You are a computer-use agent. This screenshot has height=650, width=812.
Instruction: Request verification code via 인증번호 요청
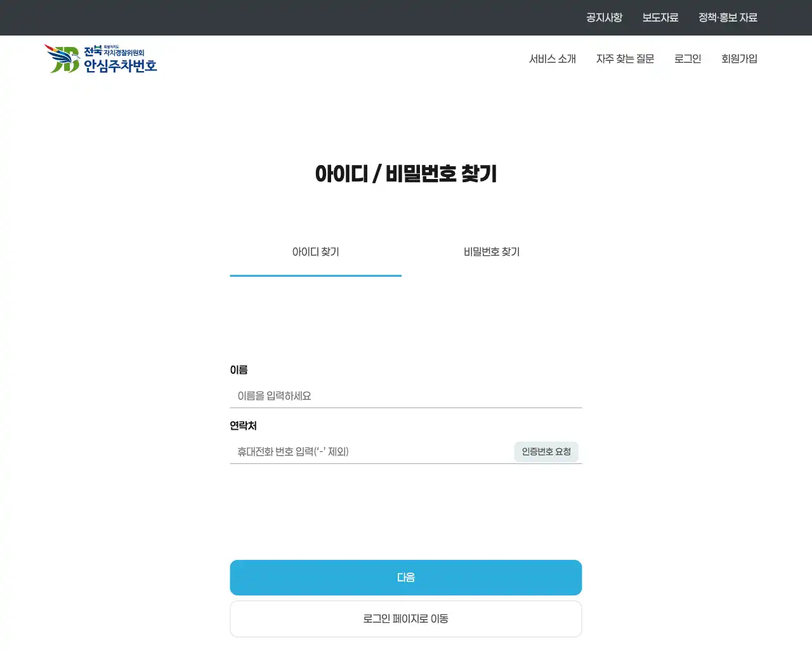[546, 451]
